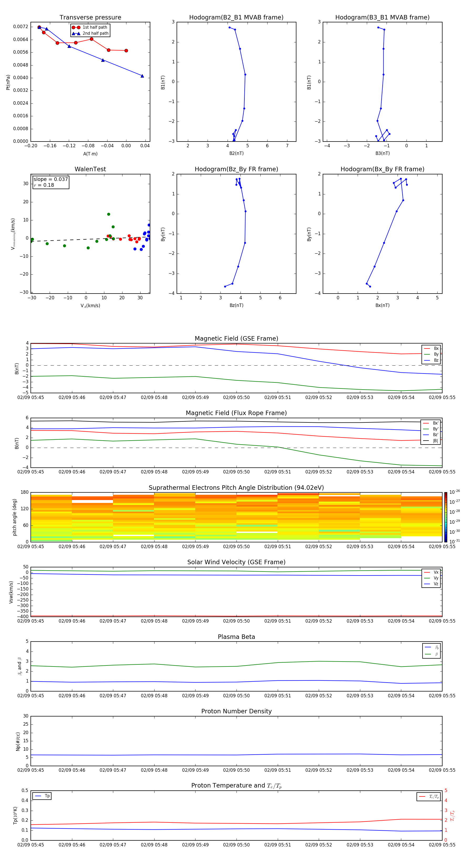Click the 'VA(km/s)' x-axis label
The height and width of the screenshot is (868, 473).
click(90, 306)
